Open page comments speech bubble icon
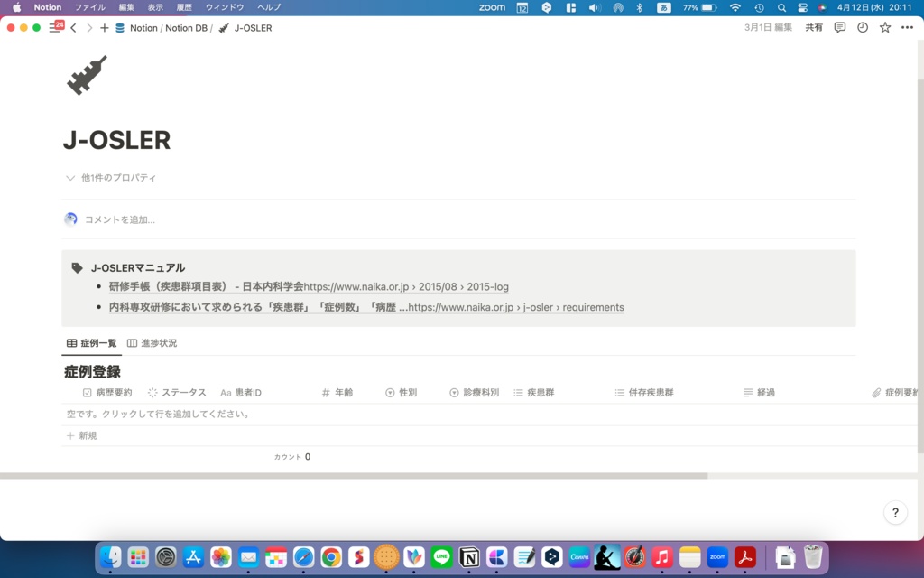 (x=840, y=28)
